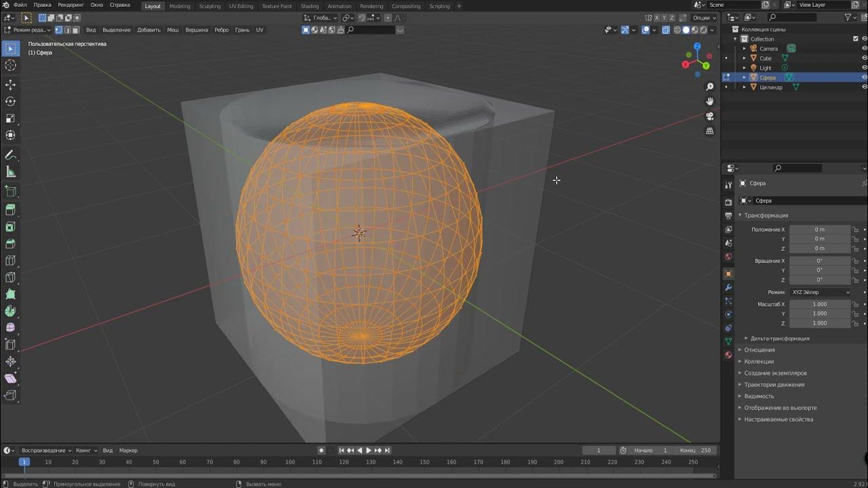Toggle the Collection exclude checkbox

(856, 39)
